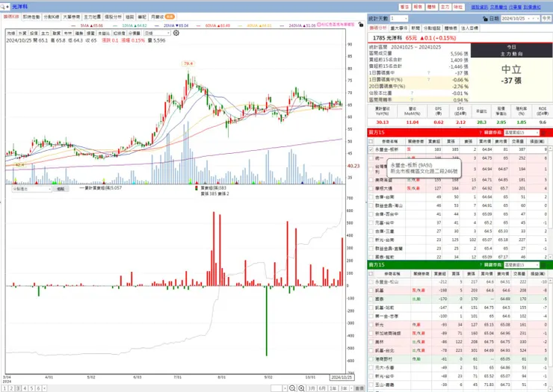Image resolution: width=553 pixels, height=392 pixels.
Task: Open the 日線 period dropdown
Action: (157, 33)
